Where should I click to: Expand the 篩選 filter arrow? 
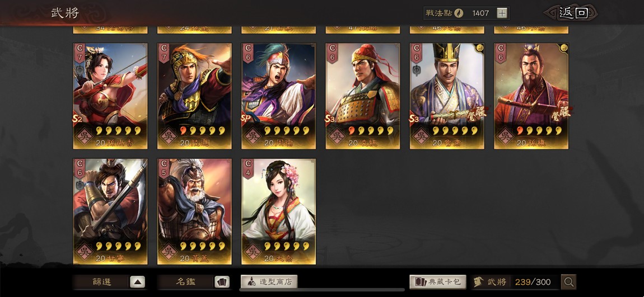[x=138, y=282]
